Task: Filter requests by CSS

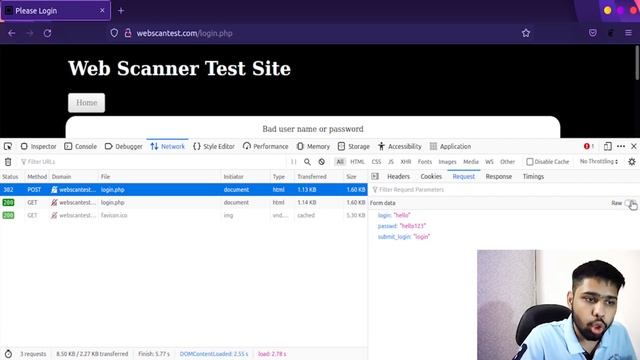Action: tap(376, 162)
